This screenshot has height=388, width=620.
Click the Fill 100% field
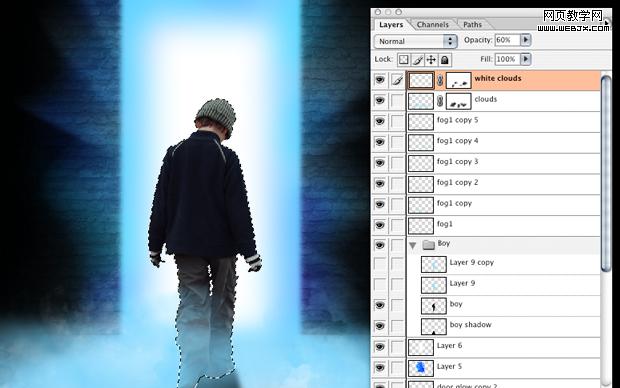(x=507, y=59)
